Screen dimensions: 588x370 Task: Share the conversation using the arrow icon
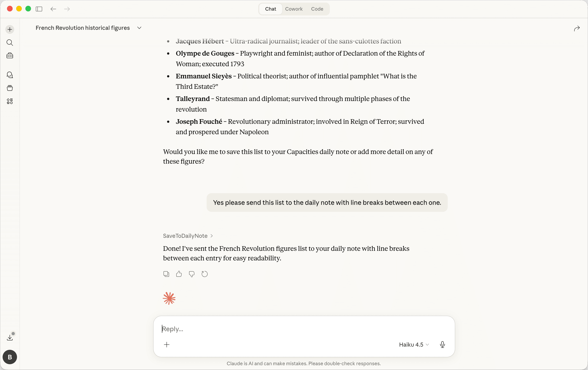(x=577, y=29)
